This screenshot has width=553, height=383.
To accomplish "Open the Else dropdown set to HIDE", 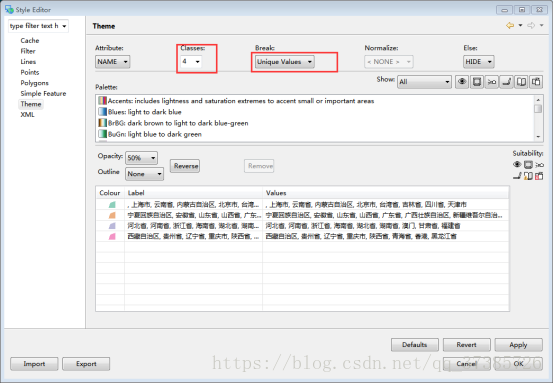I will tap(479, 62).
